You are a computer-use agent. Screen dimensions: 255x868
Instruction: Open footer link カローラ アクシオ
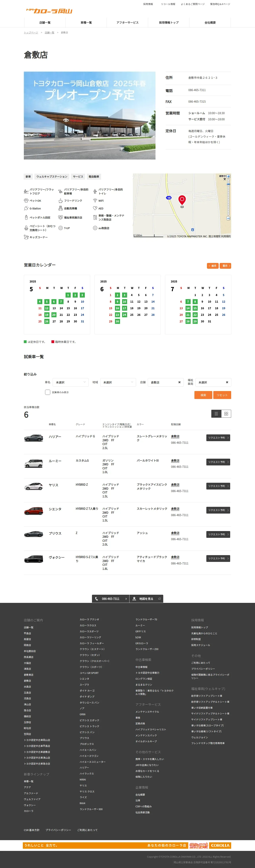click(89, 619)
